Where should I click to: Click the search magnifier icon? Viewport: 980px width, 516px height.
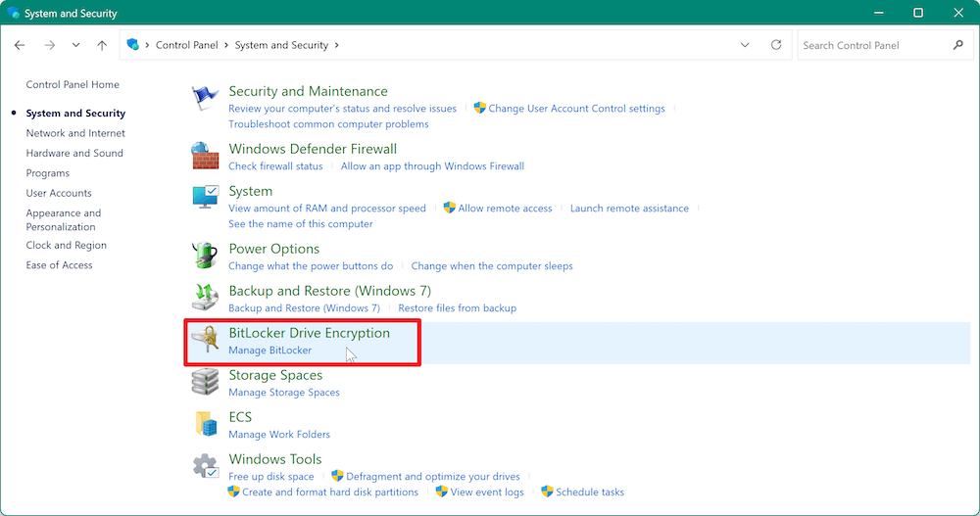[958, 45]
